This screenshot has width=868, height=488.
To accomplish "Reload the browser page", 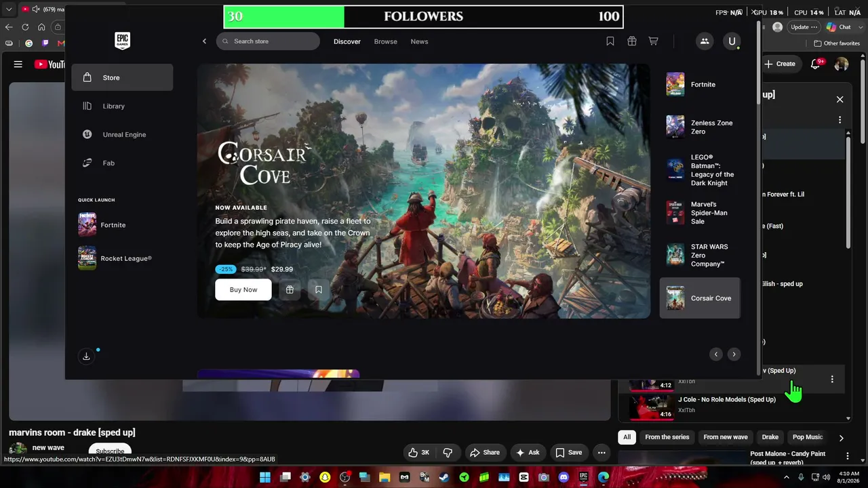I will 25,27.
